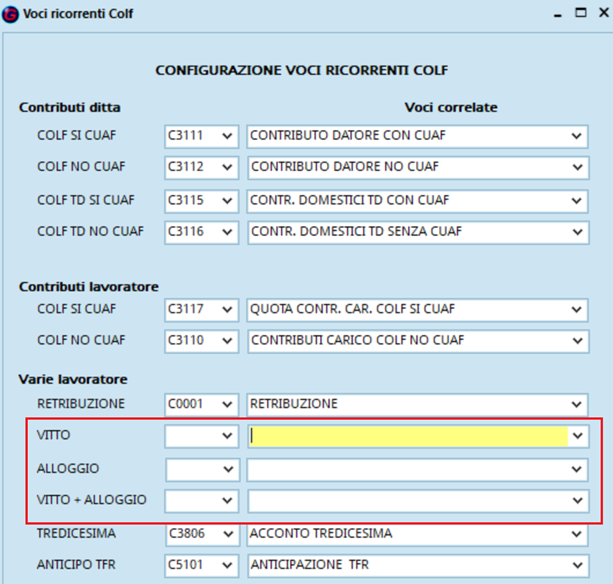Viewport: 613px width, 584px height.
Task: Open the empty code dropdown for VITTO + ALLOGGIO
Action: click(x=227, y=500)
